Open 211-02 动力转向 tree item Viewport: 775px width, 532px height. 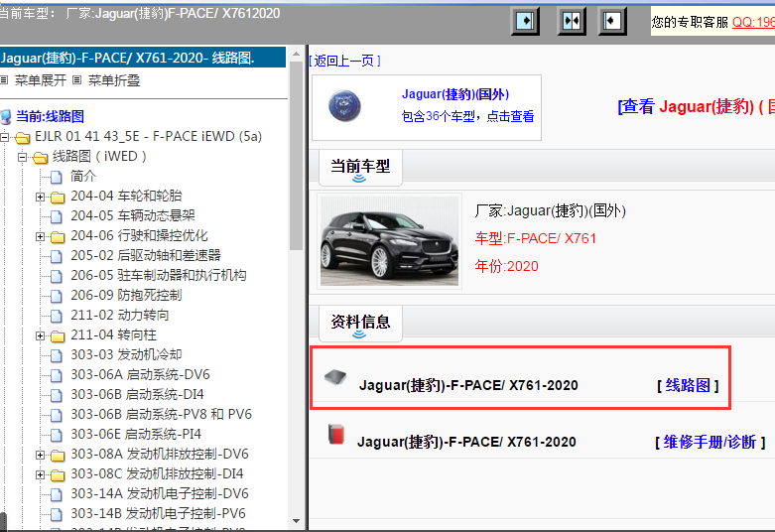click(120, 315)
